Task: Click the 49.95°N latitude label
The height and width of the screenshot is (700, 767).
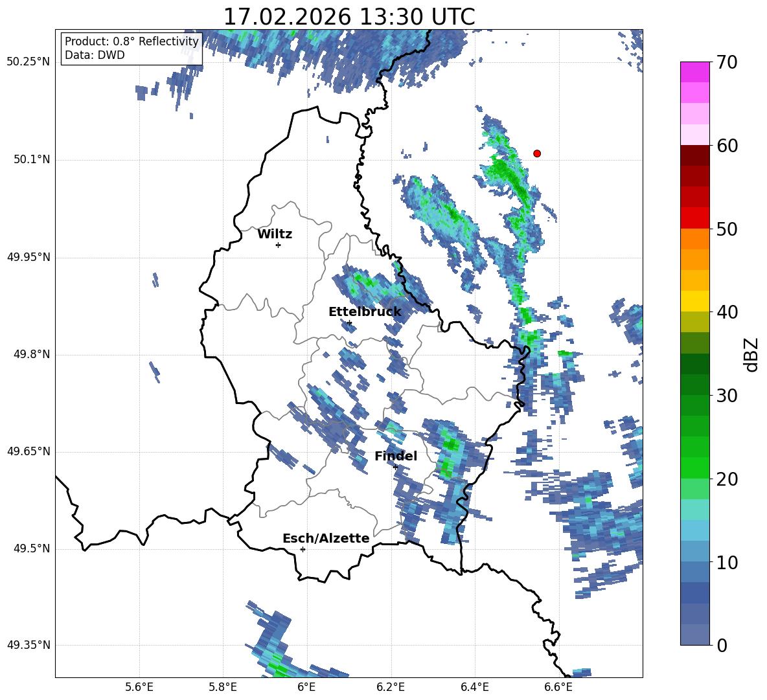Action: pos(29,256)
